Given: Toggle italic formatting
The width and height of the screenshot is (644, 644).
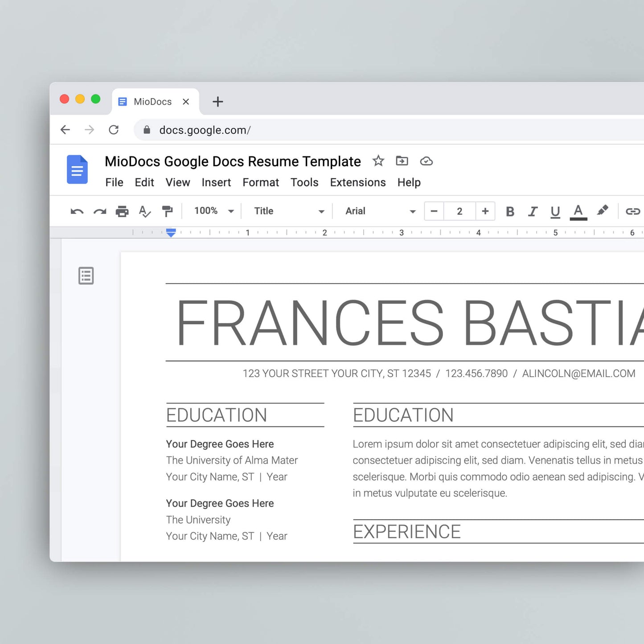Looking at the screenshot, I should 533,211.
